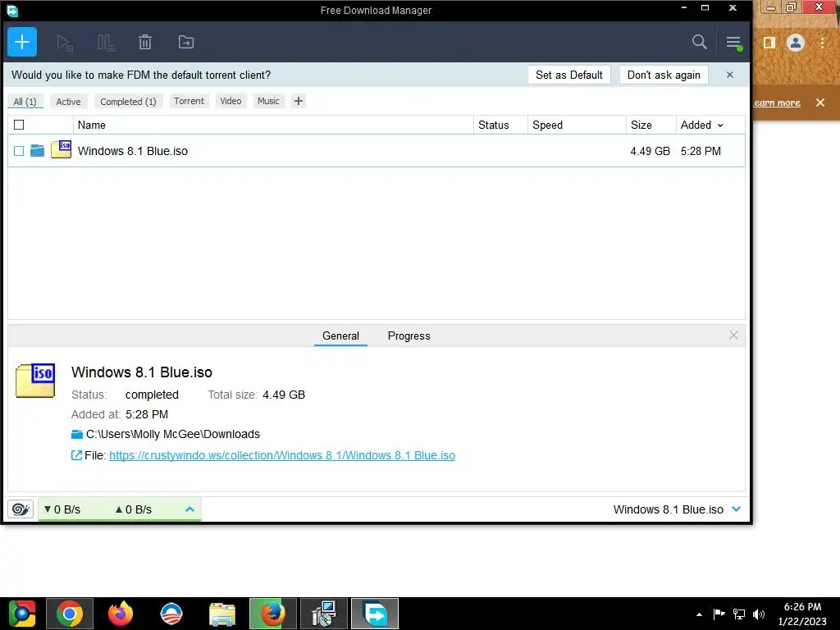Click the Set as Default button
The width and height of the screenshot is (840, 630).
(x=569, y=75)
